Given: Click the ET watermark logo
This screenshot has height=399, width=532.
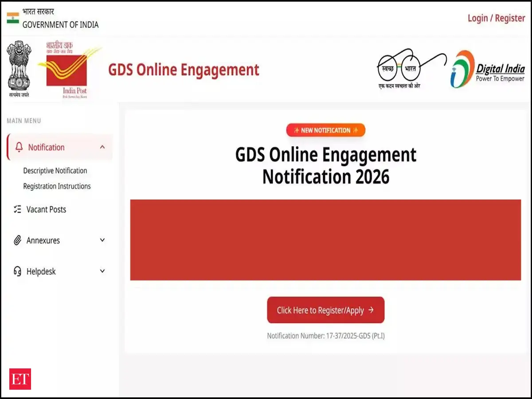Looking at the screenshot, I should (20, 379).
